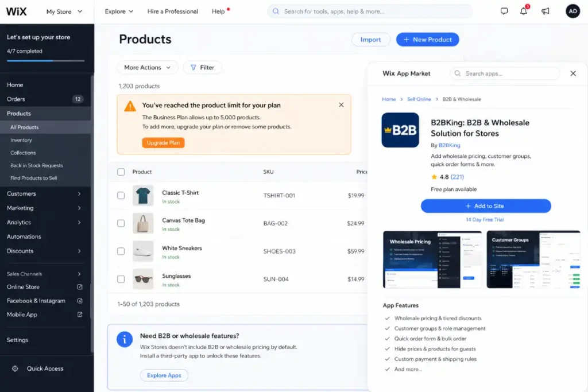Tick the White Sneakers checkbox
Image resolution: width=588 pixels, height=392 pixels.
pos(121,251)
